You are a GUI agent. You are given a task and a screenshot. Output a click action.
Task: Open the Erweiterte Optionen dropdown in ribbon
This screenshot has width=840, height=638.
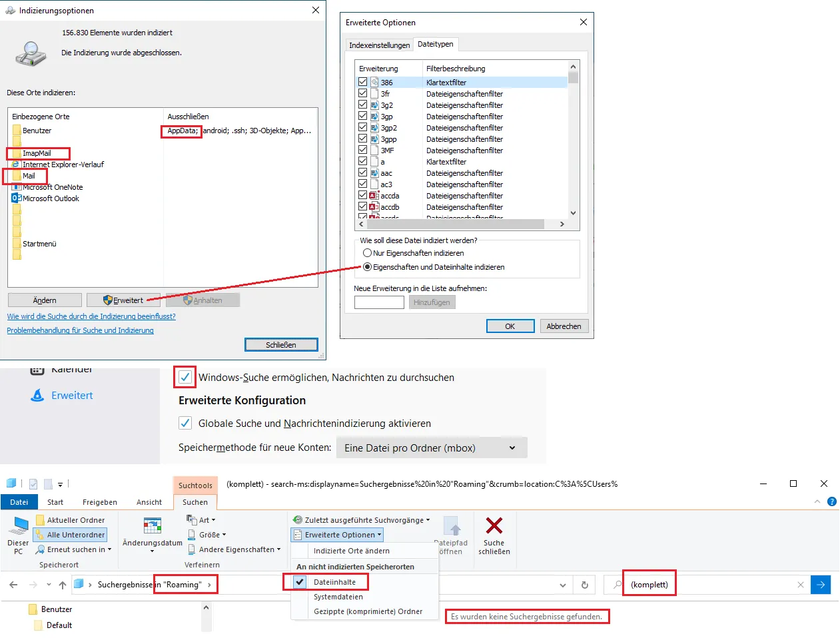coord(338,535)
